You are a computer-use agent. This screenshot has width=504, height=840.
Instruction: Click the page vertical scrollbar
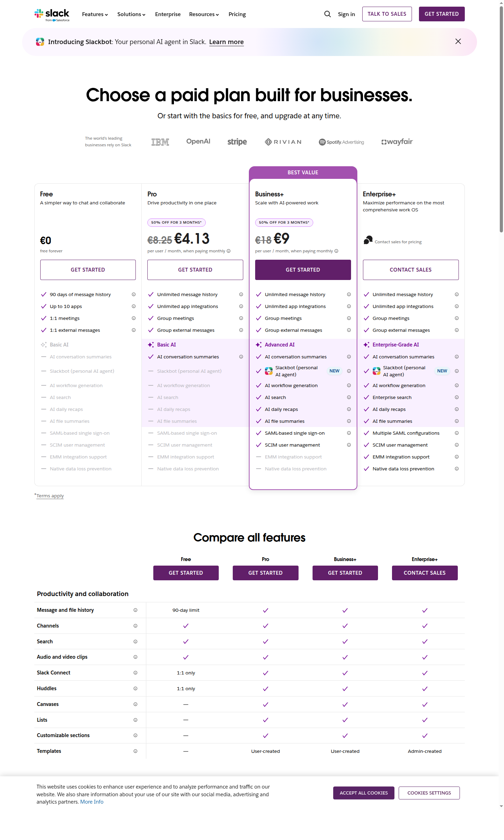click(501, 119)
